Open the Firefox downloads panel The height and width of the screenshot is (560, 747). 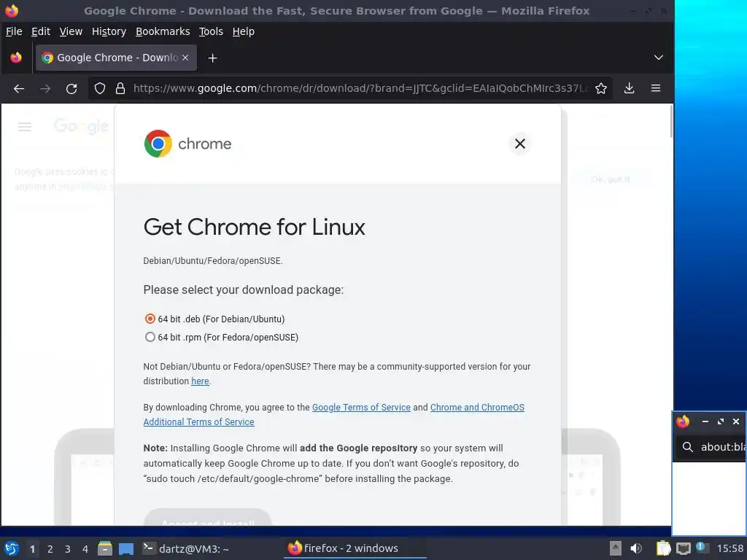(630, 88)
